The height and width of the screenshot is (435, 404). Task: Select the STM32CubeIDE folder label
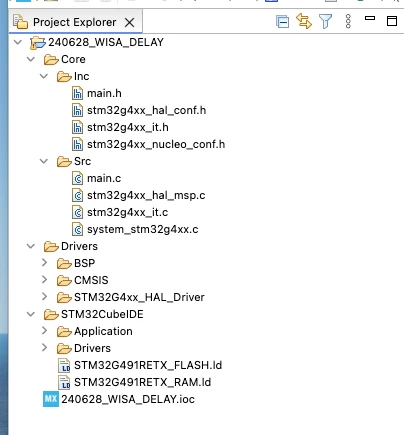tap(102, 314)
